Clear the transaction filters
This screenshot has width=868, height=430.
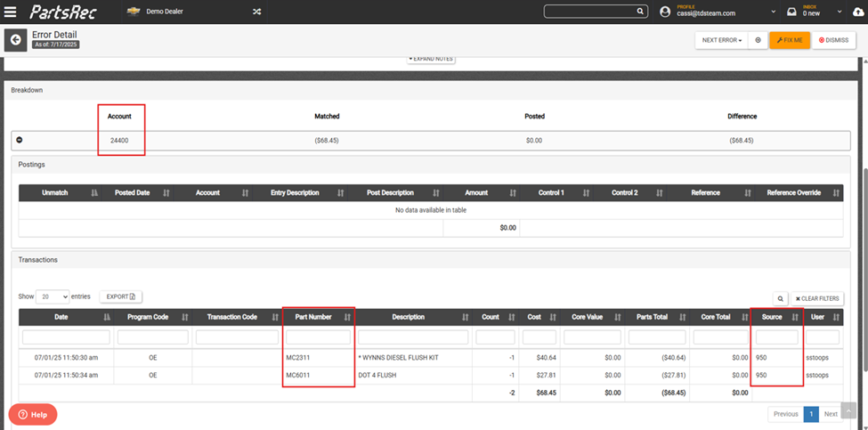tap(817, 299)
